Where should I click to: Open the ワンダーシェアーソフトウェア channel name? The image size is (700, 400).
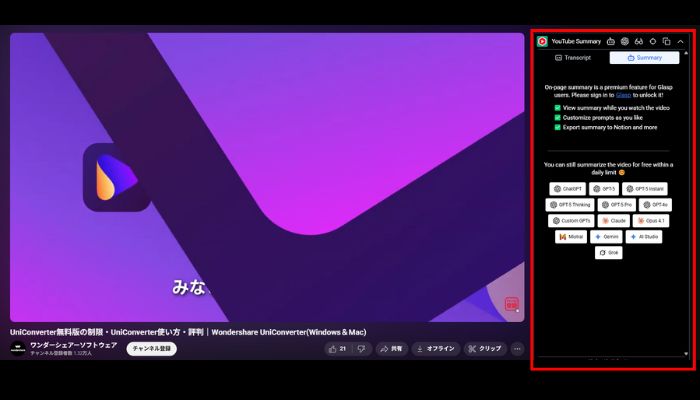(x=74, y=346)
